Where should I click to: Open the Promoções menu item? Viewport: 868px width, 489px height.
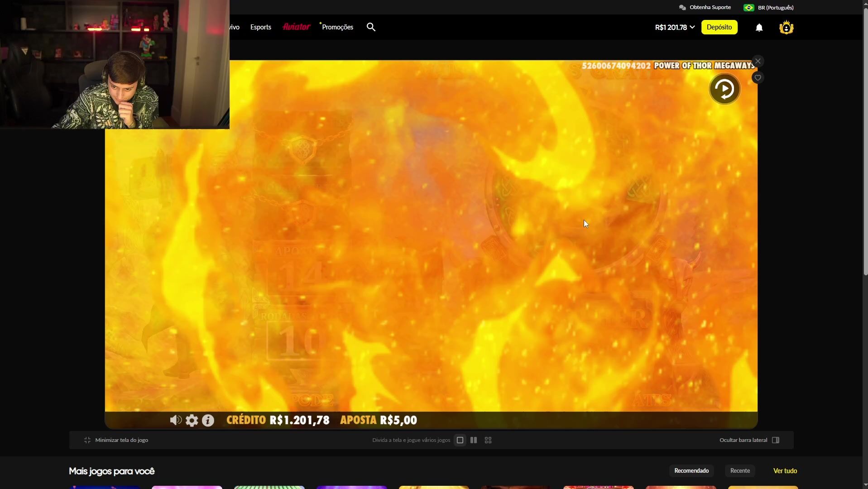click(336, 27)
